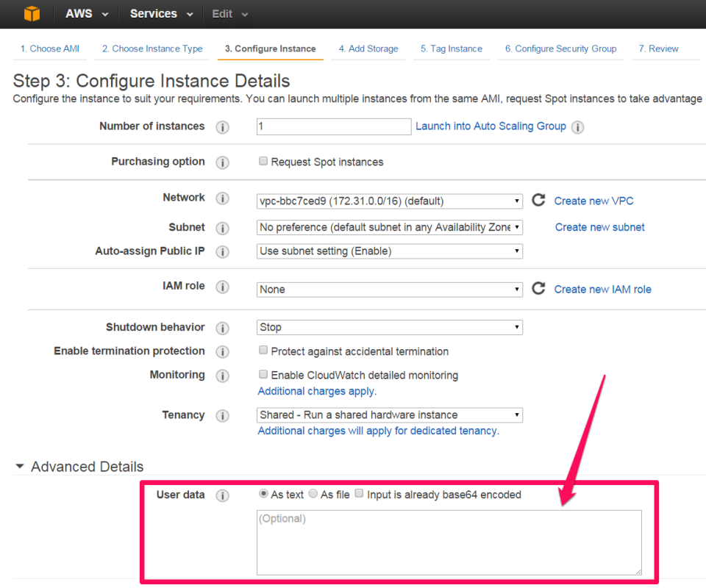706x588 pixels.
Task: Click the Create new VPC link
Action: (x=593, y=201)
